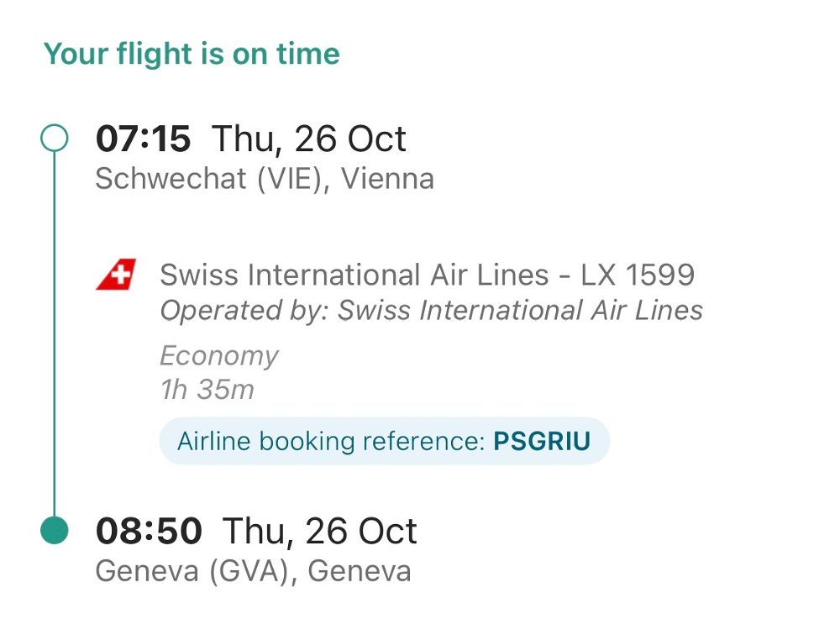Click the "Operated by: Swiss International Air Lines" text
Screen dimensions: 840x640
coord(431,311)
